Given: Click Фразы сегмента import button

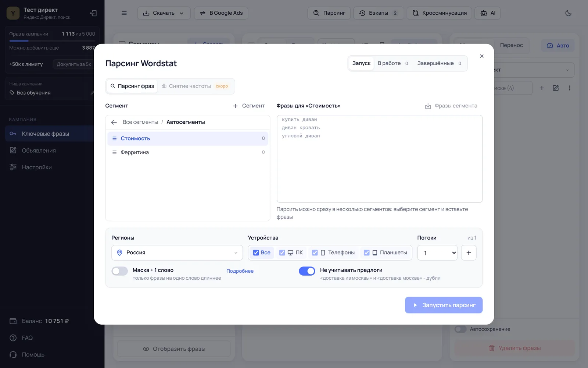Looking at the screenshot, I should (451, 106).
